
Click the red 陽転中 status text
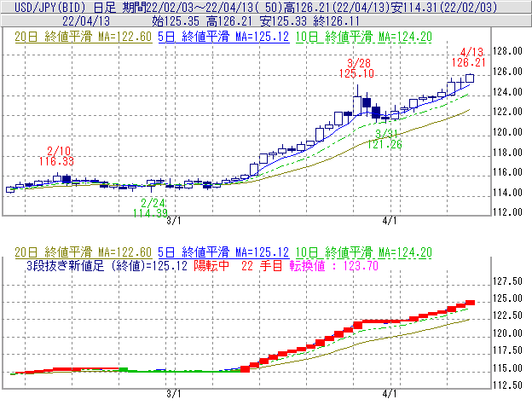[211, 265]
